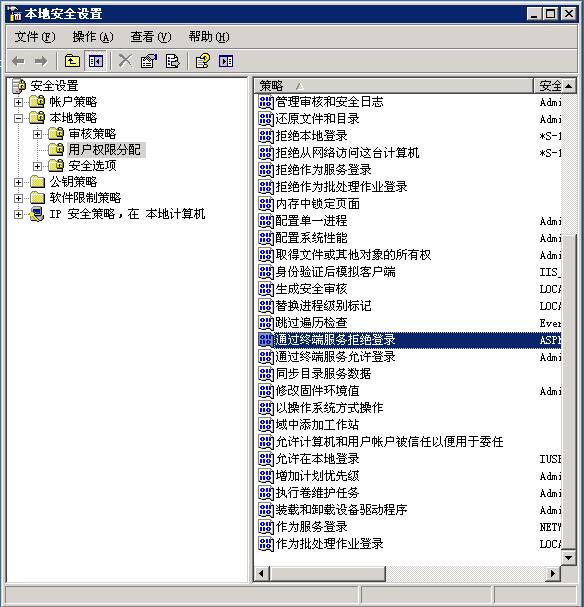The width and height of the screenshot is (584, 607).
Task: Click the 本地策略 folder icon
Action: click(38, 118)
